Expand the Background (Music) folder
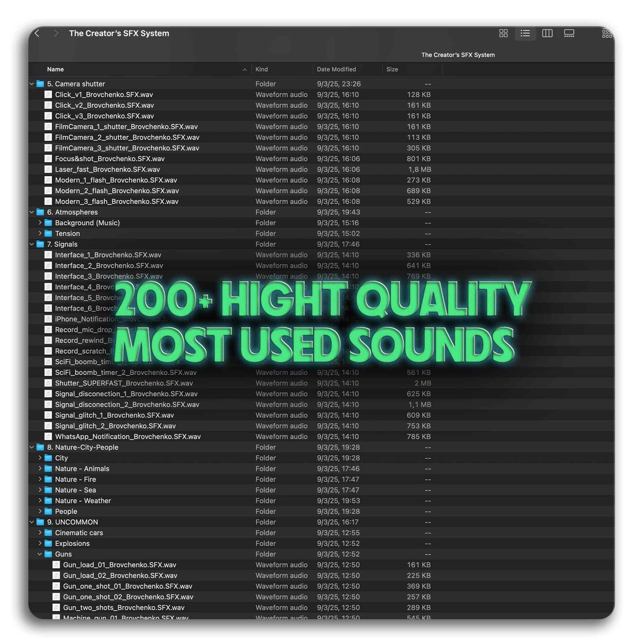 (x=40, y=223)
